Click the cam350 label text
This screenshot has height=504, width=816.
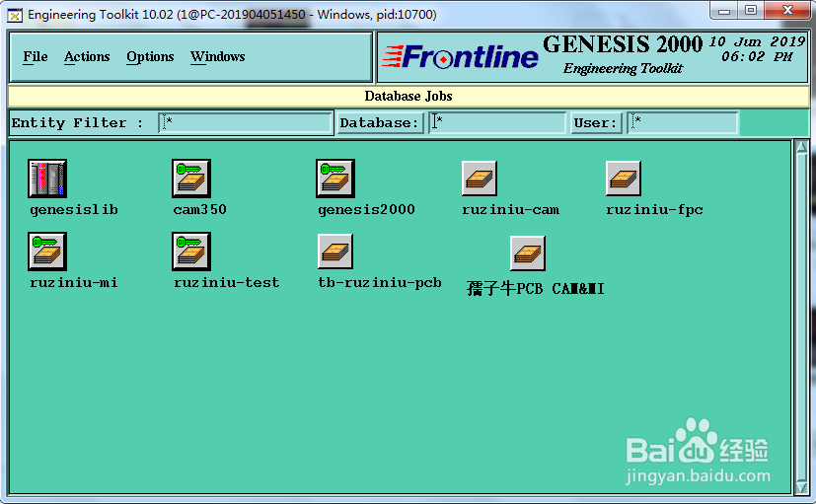click(x=200, y=210)
